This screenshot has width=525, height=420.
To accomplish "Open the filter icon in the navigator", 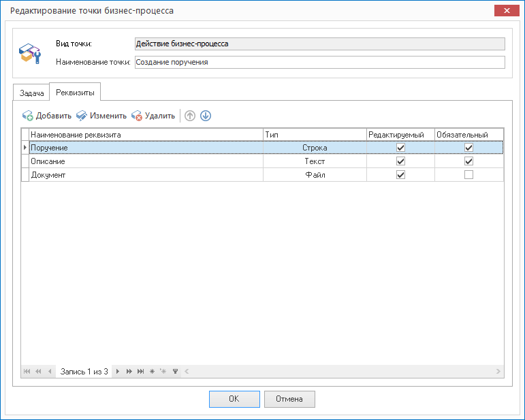I will point(175,371).
